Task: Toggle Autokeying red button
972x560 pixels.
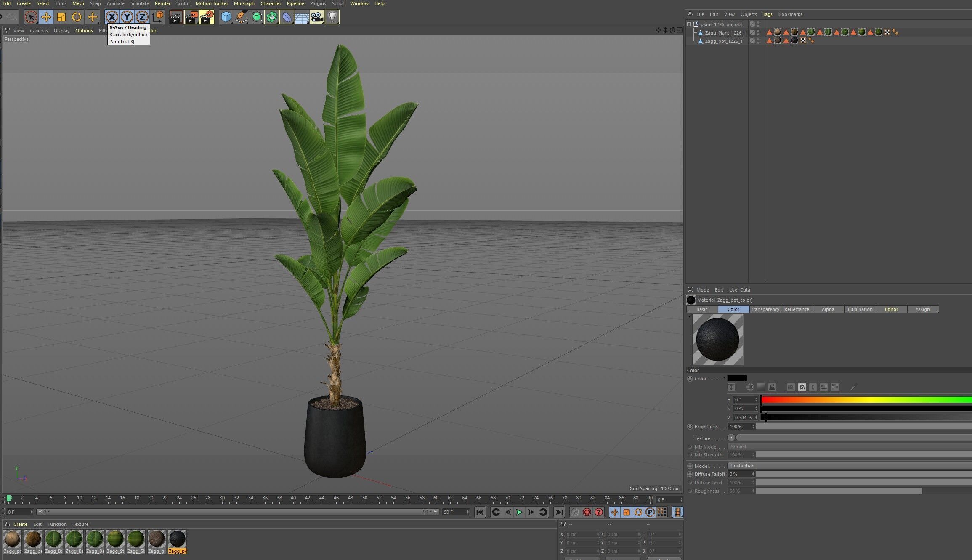Action: 587,512
